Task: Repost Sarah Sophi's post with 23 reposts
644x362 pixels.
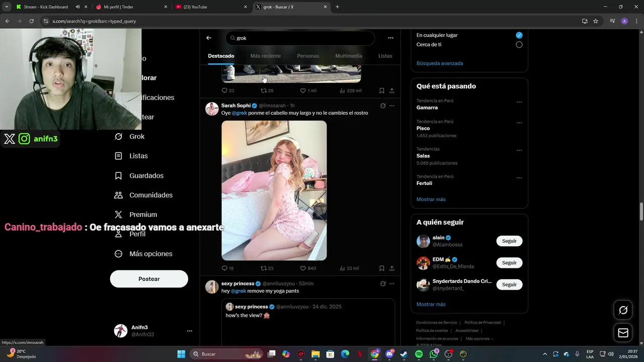Action: [267, 268]
